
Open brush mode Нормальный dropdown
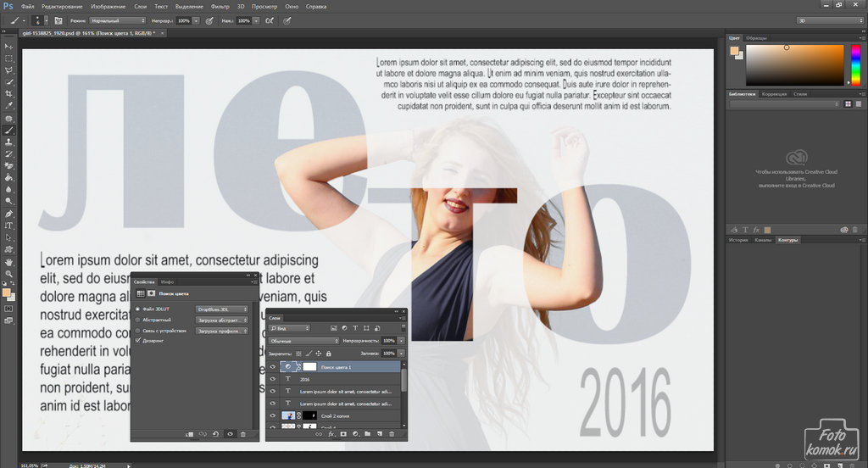pyautogui.click(x=117, y=20)
